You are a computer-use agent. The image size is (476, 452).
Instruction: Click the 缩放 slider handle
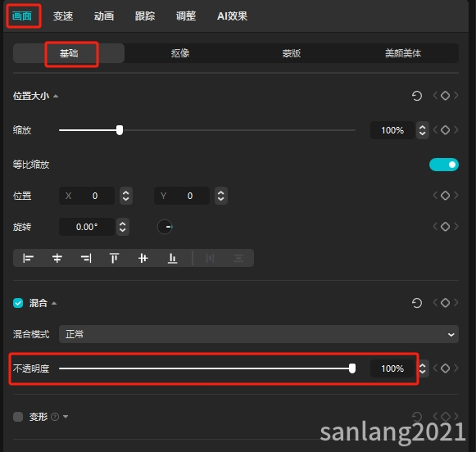coord(120,130)
